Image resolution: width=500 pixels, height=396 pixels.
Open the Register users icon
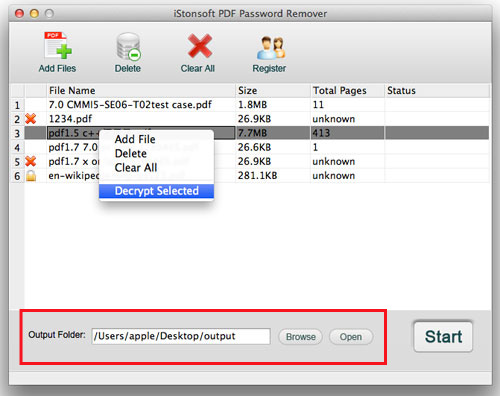click(x=271, y=48)
